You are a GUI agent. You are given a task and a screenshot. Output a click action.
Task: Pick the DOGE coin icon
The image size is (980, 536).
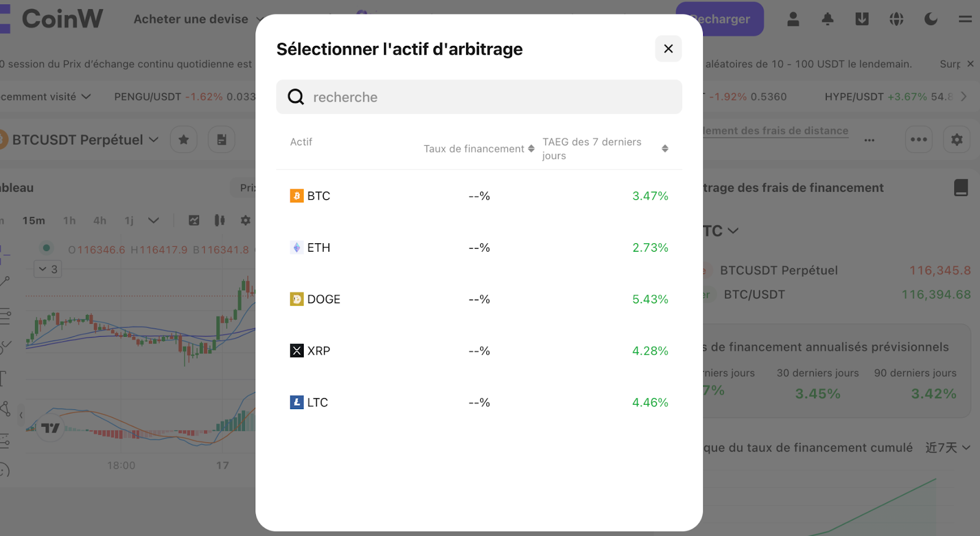point(296,299)
